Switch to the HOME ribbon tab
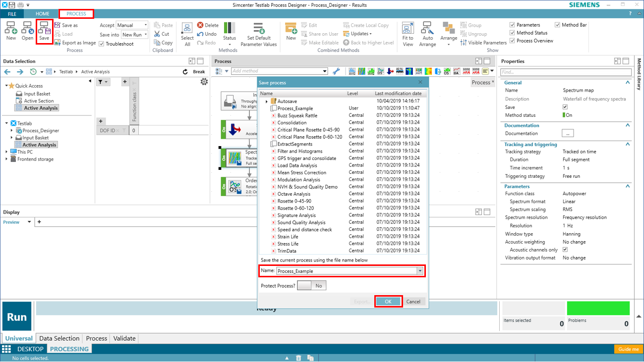Image resolution: width=644 pixels, height=362 pixels. 42,14
